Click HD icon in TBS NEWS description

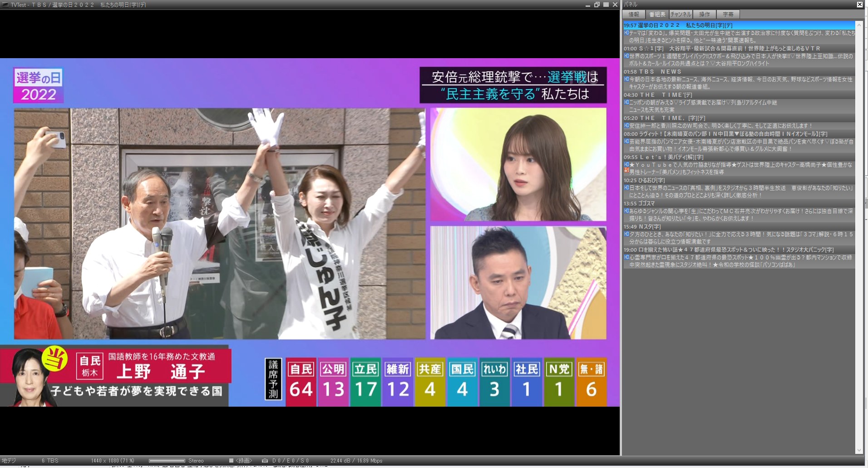coord(626,79)
